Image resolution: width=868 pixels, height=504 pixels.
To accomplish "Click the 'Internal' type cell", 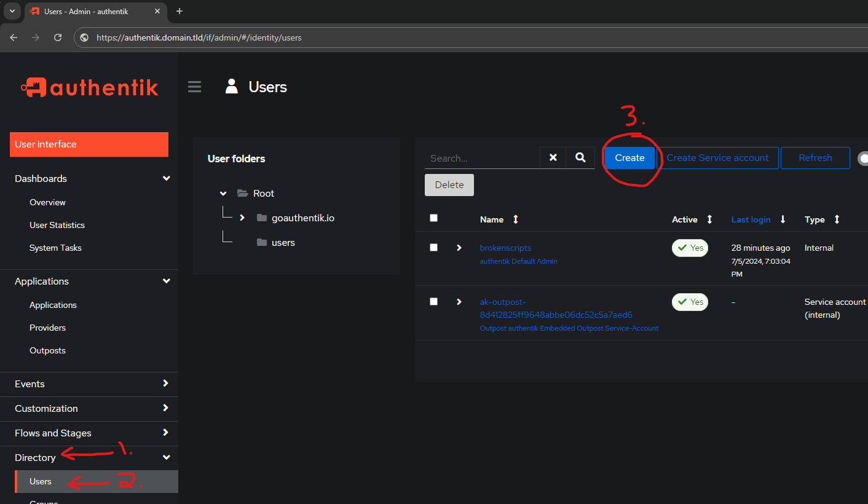I will [819, 248].
